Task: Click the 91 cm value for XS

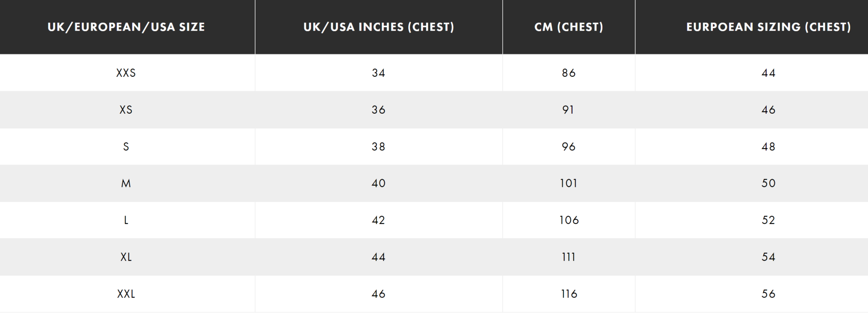Action: 568,110
